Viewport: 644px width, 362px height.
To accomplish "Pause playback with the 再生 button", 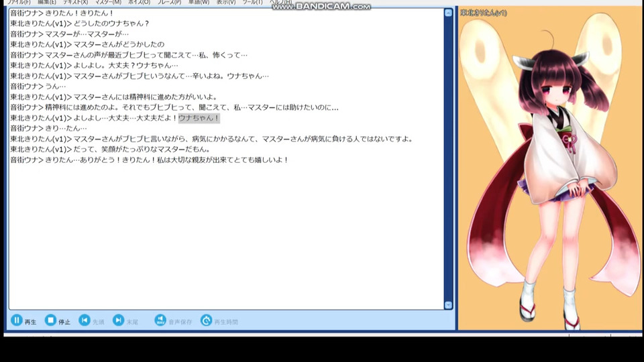I will (23, 320).
